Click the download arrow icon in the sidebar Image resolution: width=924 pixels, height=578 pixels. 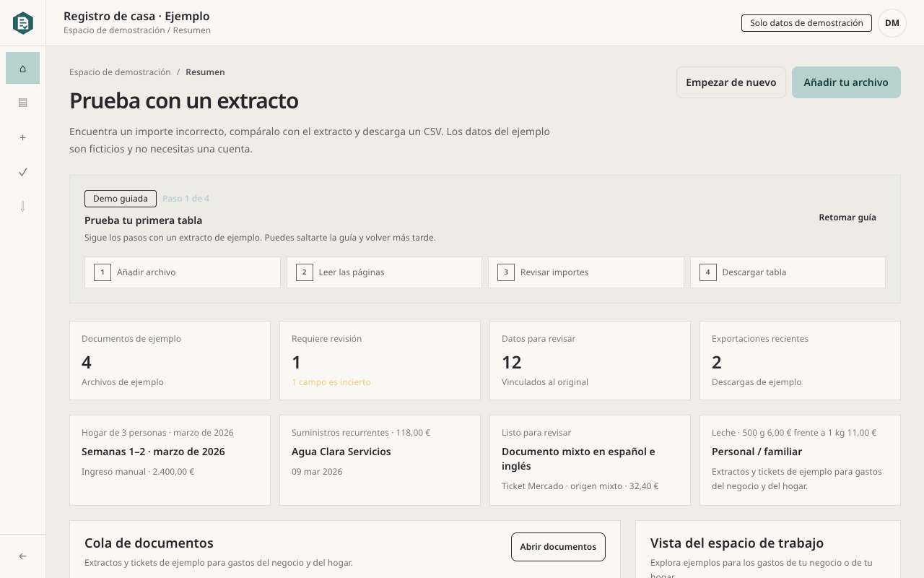pyautogui.click(x=23, y=207)
